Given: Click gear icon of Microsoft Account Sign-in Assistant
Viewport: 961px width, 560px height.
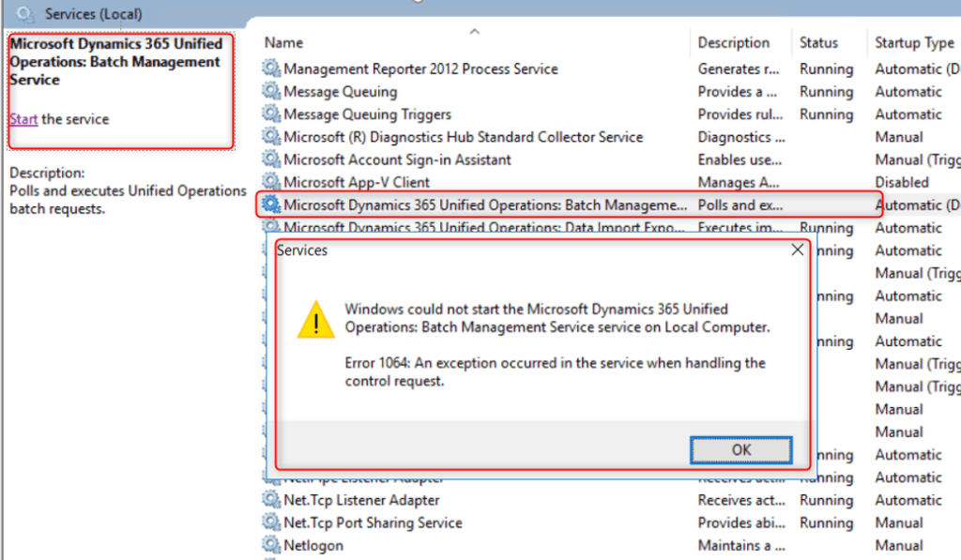Looking at the screenshot, I should (x=271, y=159).
